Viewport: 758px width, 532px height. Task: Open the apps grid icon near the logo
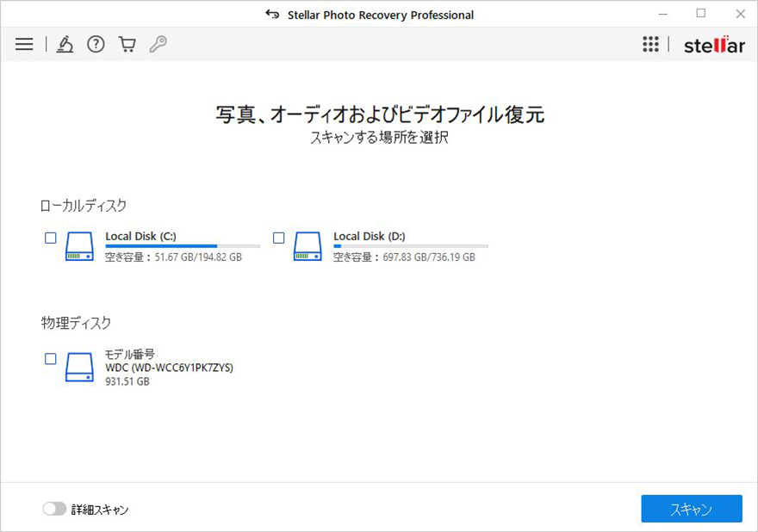tap(651, 44)
